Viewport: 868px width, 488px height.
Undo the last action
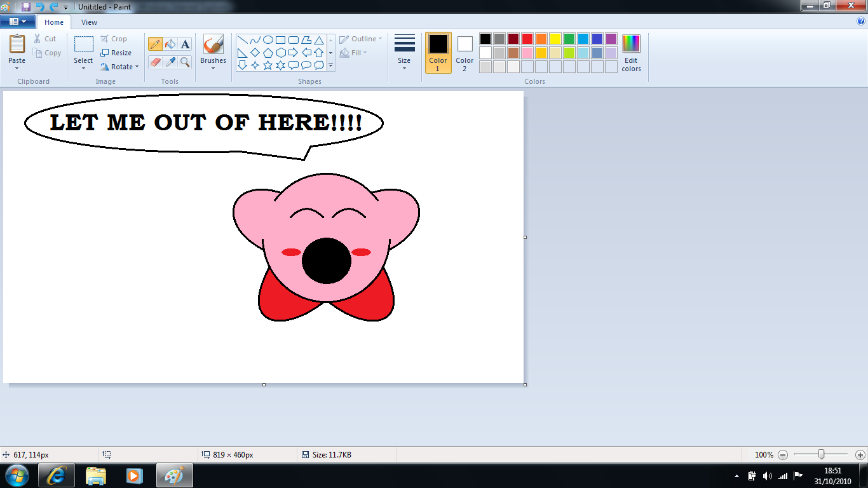click(40, 6)
